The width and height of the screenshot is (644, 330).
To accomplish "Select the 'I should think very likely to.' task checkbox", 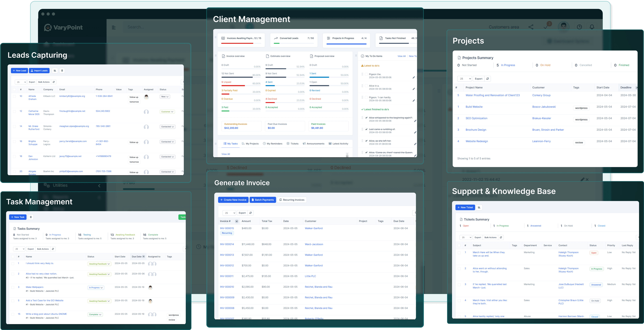I will tap(13, 264).
